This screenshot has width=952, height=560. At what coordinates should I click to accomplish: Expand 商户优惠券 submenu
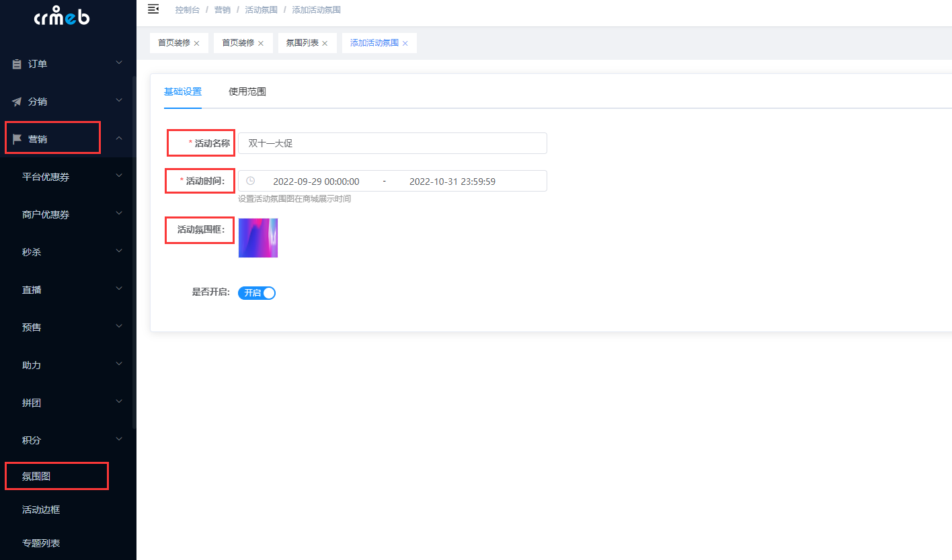pyautogui.click(x=119, y=213)
